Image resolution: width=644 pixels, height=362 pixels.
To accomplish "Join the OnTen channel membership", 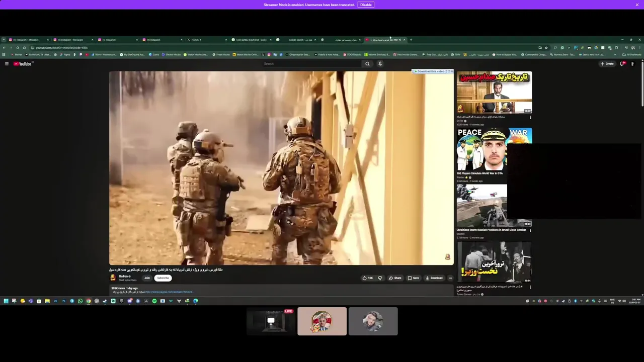I will [147, 278].
